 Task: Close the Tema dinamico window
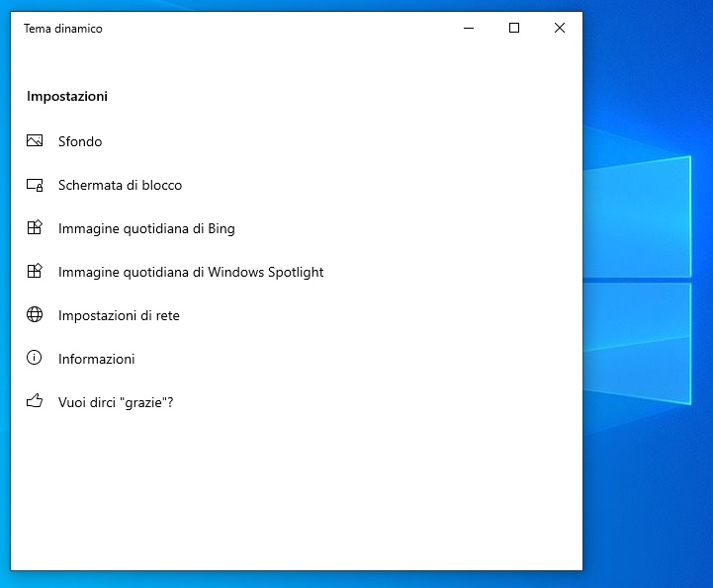(x=560, y=29)
